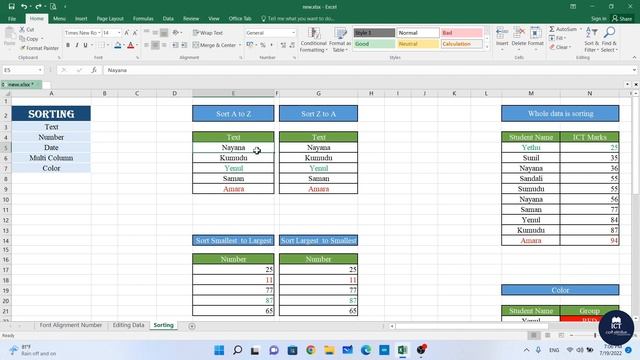Increase font size

(127, 33)
